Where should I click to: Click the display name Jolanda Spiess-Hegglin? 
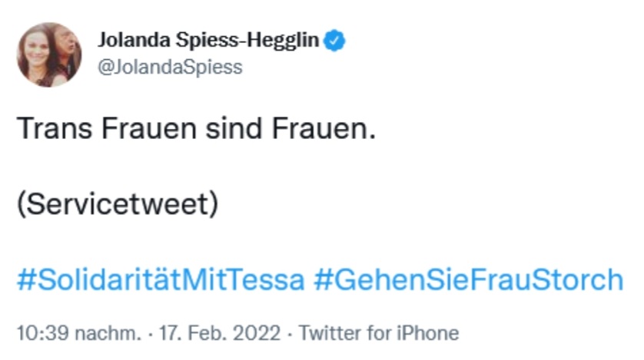point(208,40)
